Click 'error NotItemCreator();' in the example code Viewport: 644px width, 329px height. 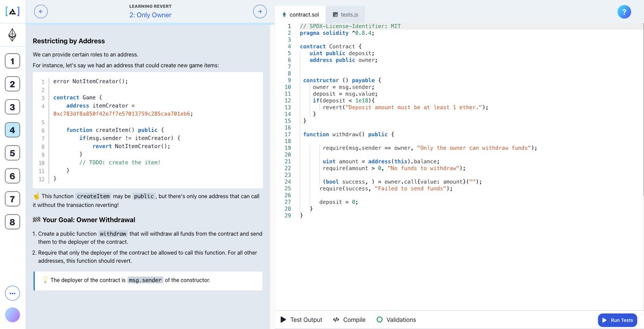91,82
